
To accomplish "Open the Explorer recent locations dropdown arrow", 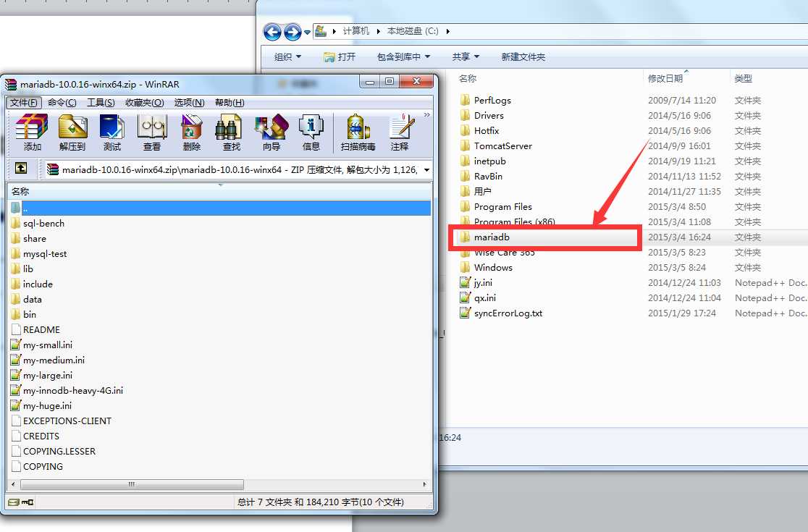I will (x=308, y=33).
